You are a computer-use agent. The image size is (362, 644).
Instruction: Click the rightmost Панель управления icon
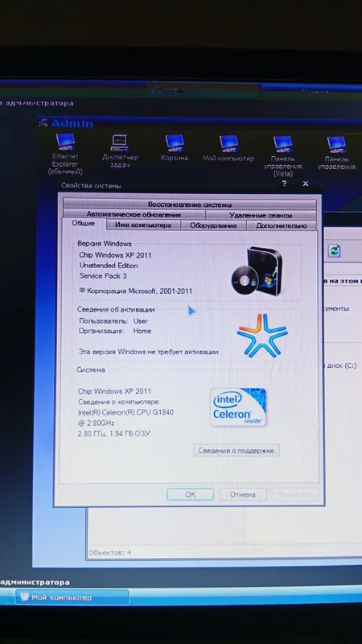[x=336, y=153]
